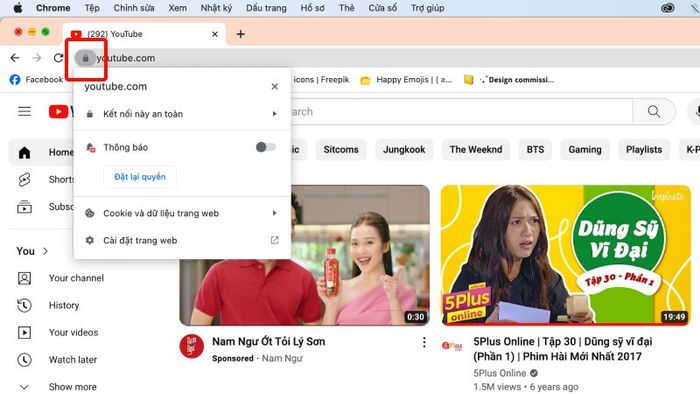Open Cài đặt trang web settings
The width and height of the screenshot is (700, 394).
[x=182, y=241]
